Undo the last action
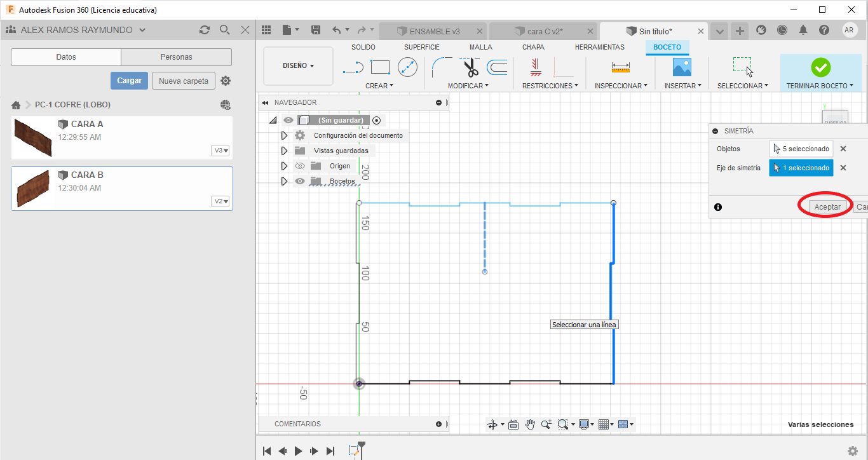Screen dimensions: 868x460 pyautogui.click(x=337, y=30)
